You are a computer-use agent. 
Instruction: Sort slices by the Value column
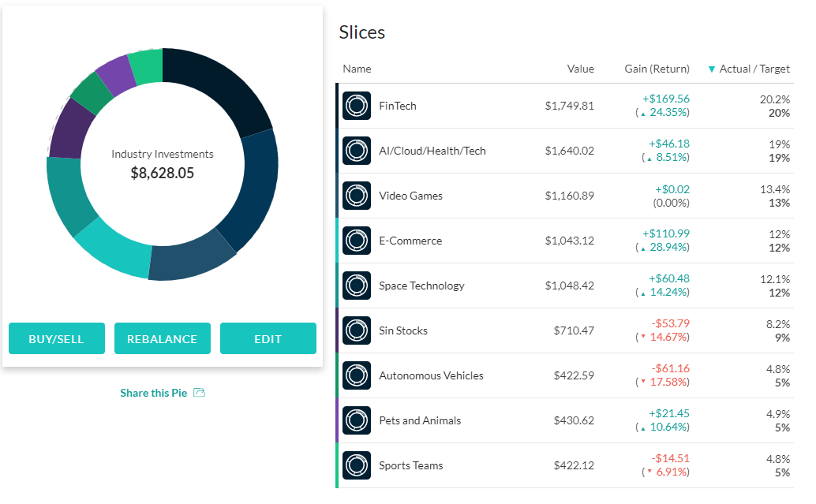(x=581, y=69)
